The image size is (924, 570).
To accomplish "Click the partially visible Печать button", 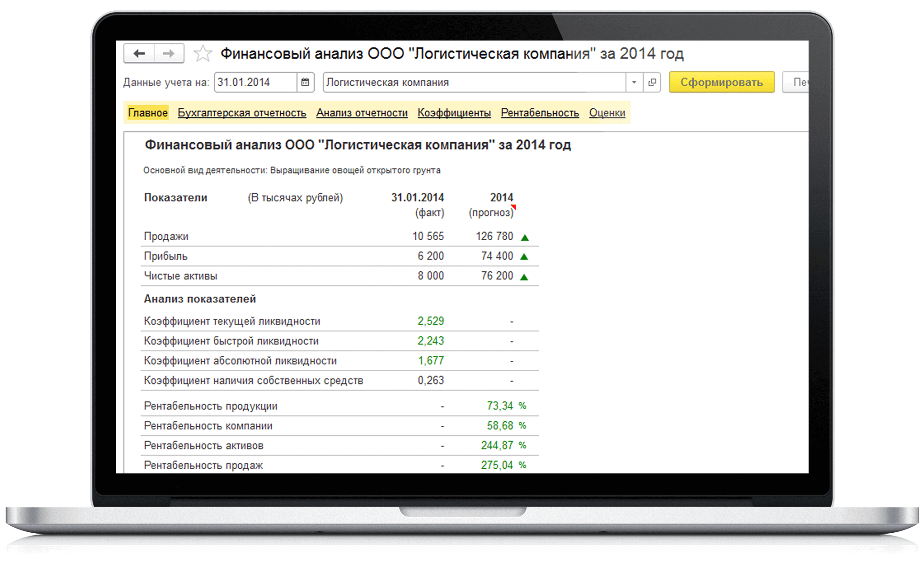I will (796, 82).
